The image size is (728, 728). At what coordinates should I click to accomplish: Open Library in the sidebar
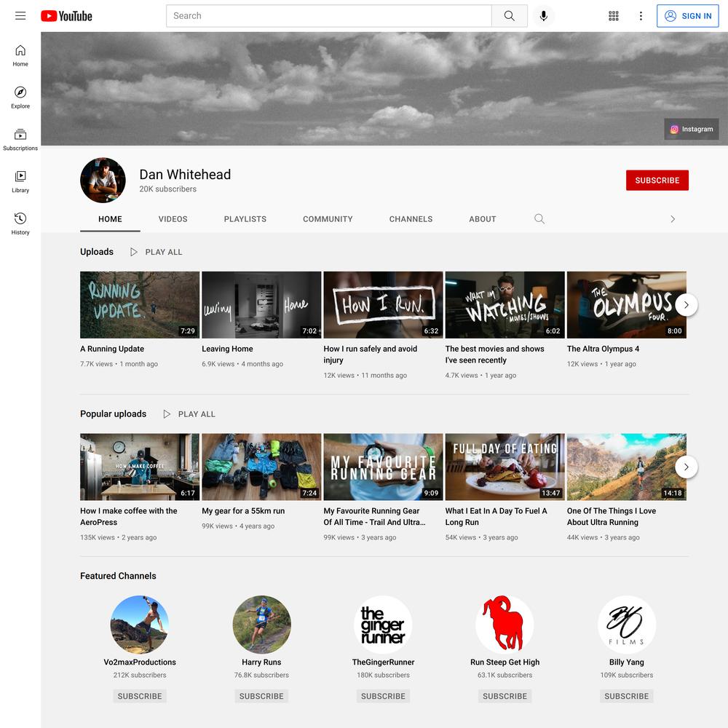(20, 182)
